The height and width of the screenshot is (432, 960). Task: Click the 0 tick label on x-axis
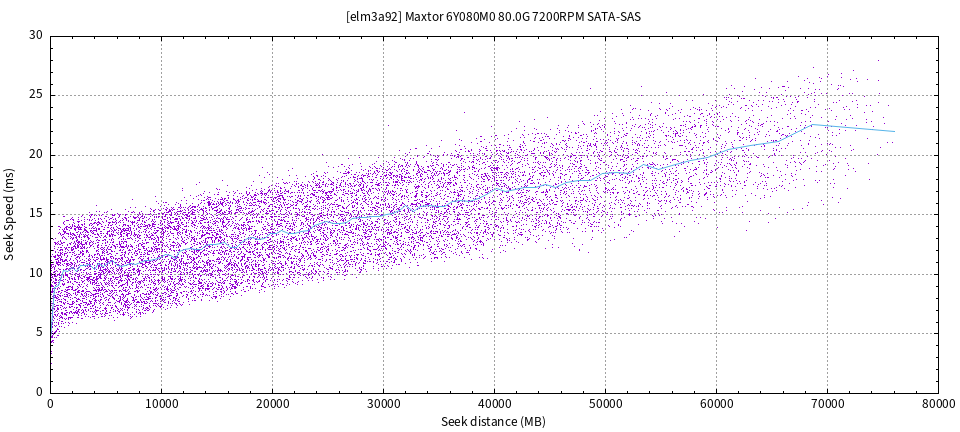(x=50, y=403)
